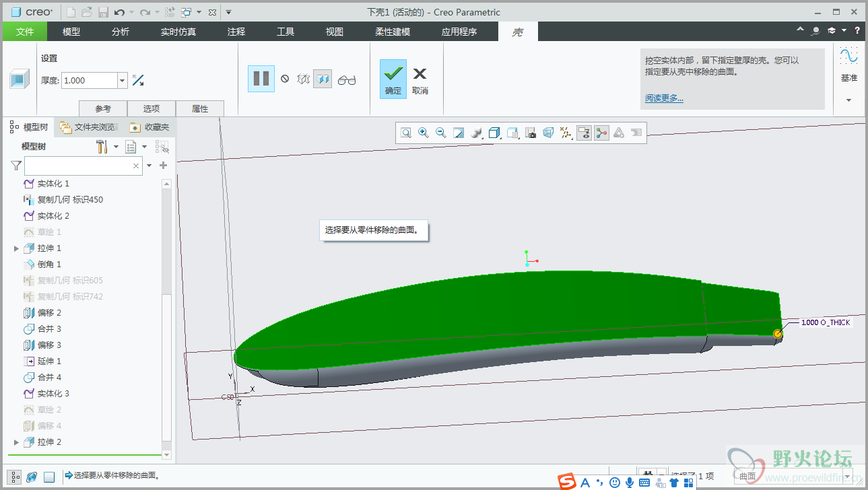Click the 确定 confirm button

(x=393, y=79)
